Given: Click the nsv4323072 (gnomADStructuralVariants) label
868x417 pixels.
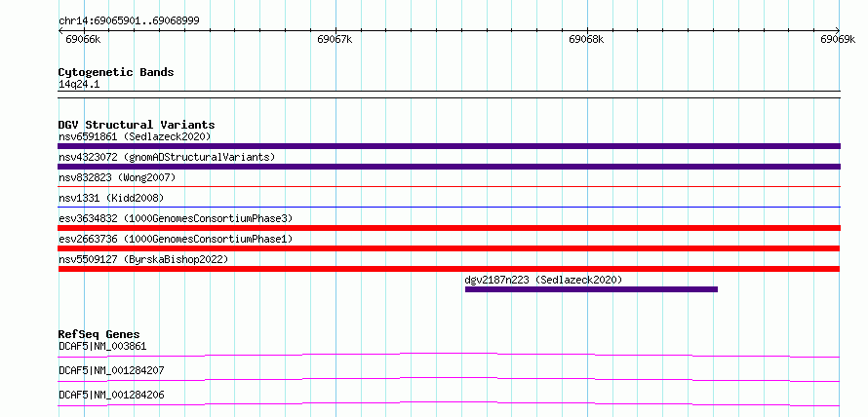Looking at the screenshot, I should (x=167, y=157).
